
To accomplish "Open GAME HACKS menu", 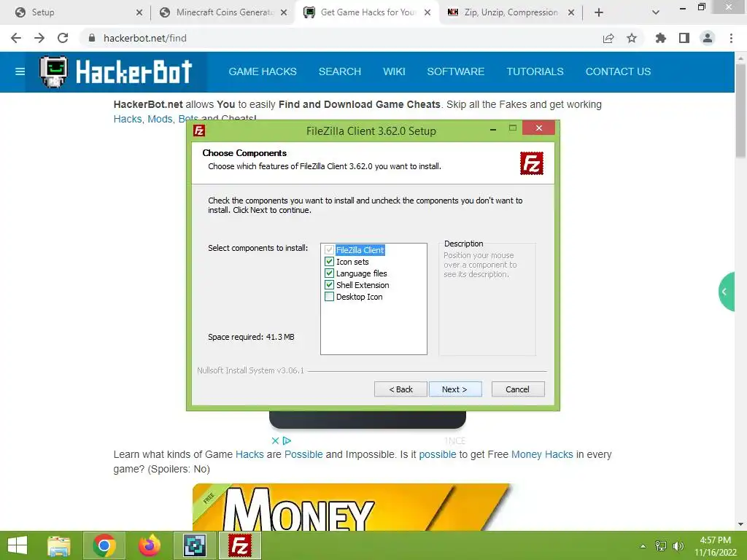I will 263,72.
